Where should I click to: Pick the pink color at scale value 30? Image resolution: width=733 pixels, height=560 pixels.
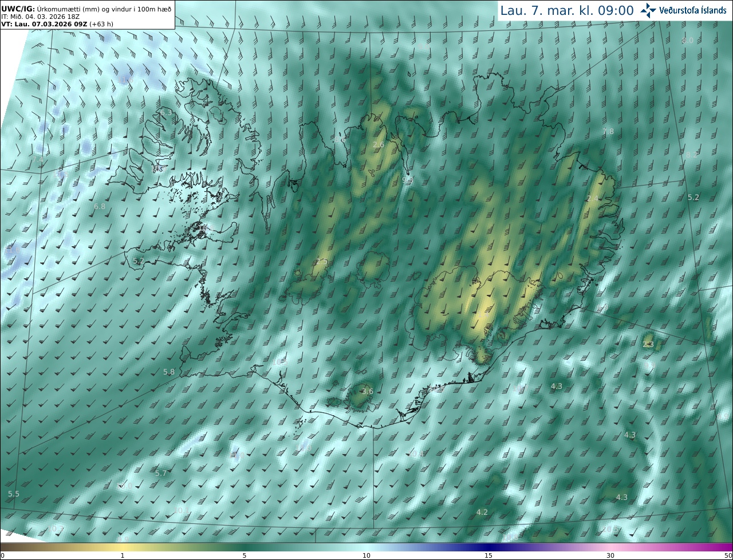pos(610,547)
